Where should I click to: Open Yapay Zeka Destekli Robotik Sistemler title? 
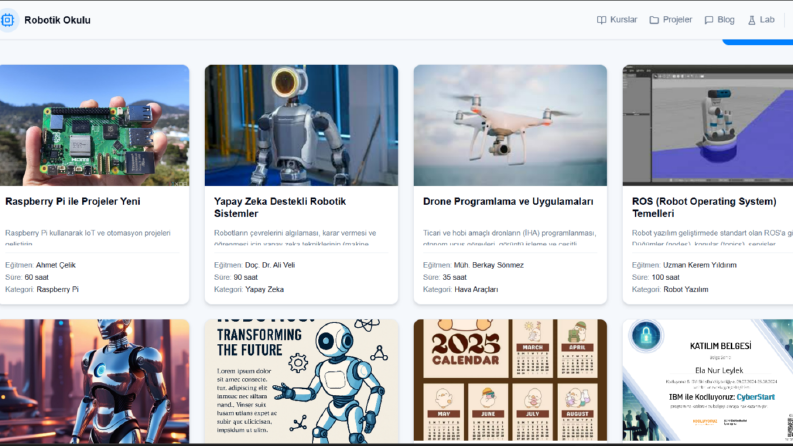click(280, 207)
